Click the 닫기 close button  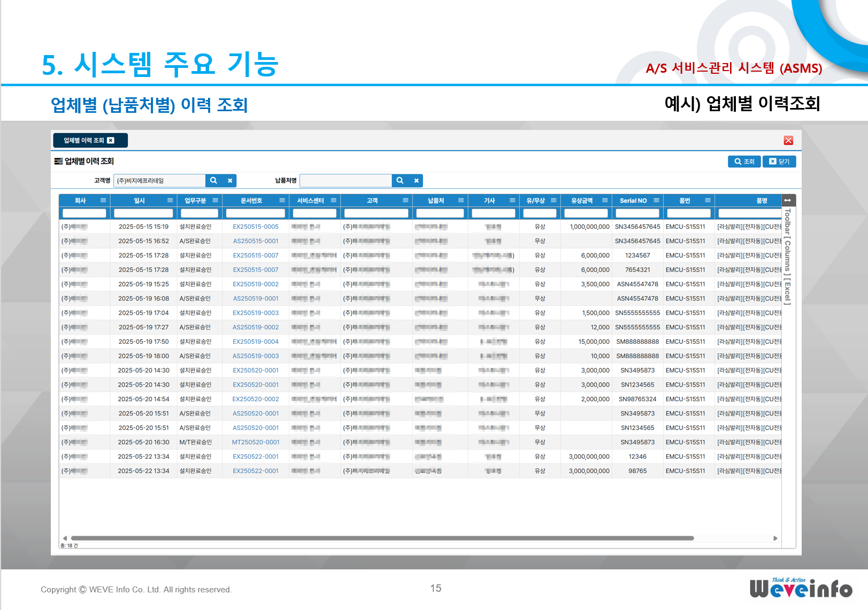(x=779, y=161)
